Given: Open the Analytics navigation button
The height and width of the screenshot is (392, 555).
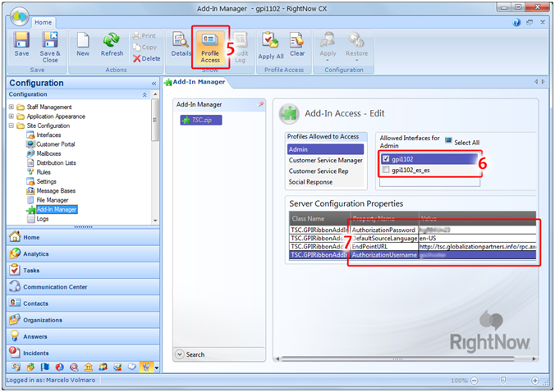Looking at the screenshot, I should (x=36, y=253).
